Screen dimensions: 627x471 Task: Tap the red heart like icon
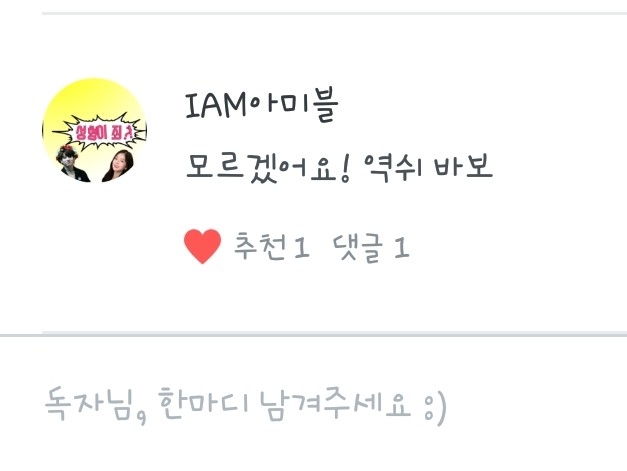point(202,246)
